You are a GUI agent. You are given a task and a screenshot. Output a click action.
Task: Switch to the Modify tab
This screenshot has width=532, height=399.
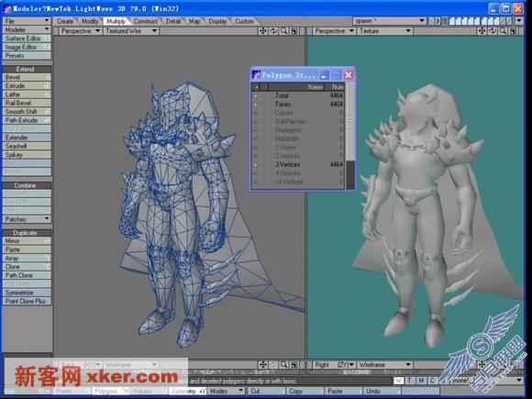(x=90, y=21)
